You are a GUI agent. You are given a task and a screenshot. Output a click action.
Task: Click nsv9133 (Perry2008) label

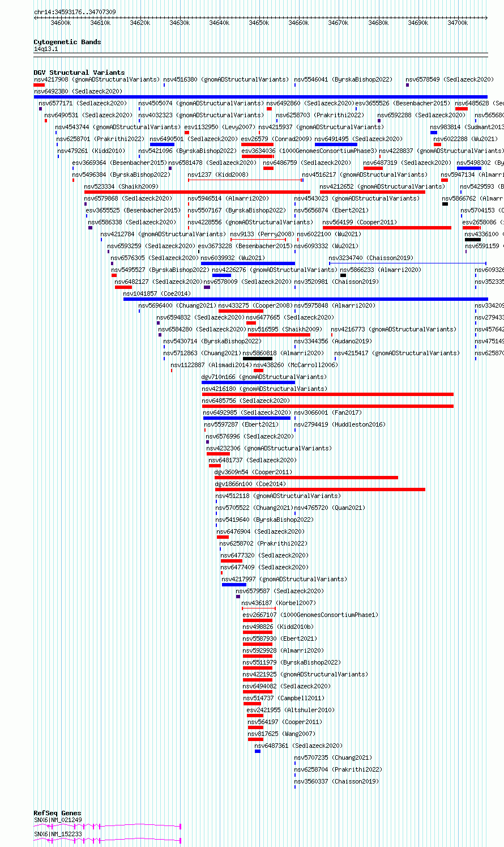[x=262, y=234]
